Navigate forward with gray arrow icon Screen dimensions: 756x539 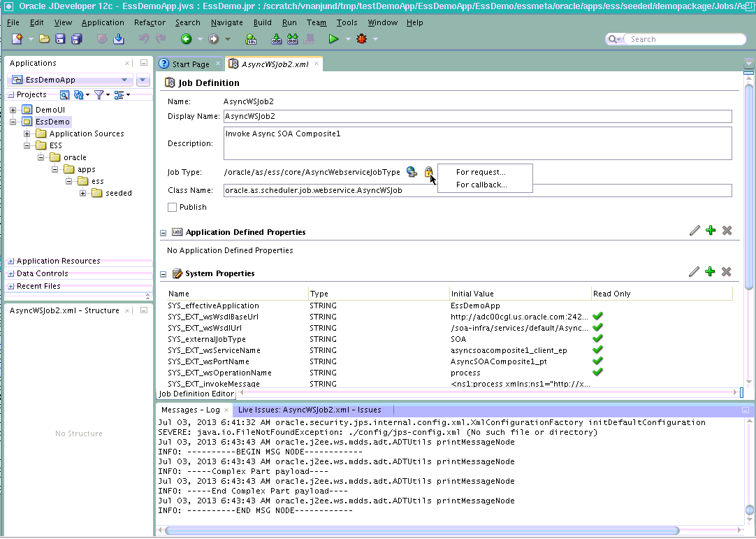[x=214, y=39]
